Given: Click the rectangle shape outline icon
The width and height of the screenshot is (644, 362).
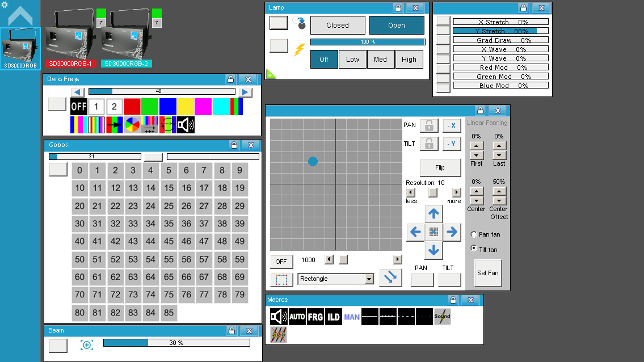Looking at the screenshot, I should [x=281, y=279].
